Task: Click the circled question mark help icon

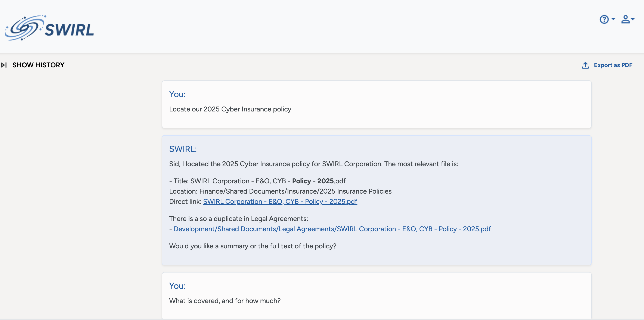Action: [604, 19]
